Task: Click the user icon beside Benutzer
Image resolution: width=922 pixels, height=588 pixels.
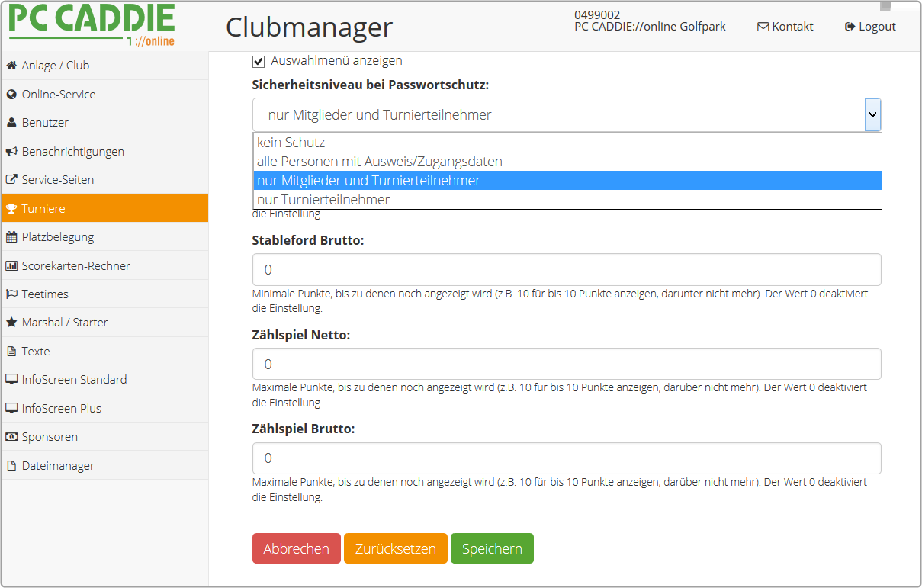Action: pyautogui.click(x=11, y=123)
